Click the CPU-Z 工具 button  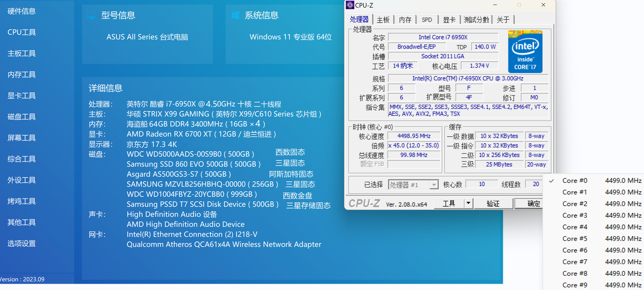(x=449, y=204)
